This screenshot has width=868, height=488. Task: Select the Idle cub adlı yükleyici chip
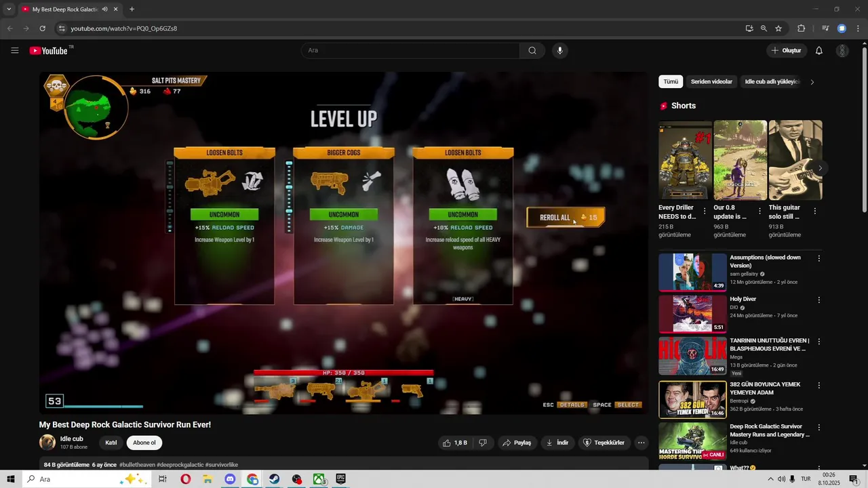coord(772,81)
